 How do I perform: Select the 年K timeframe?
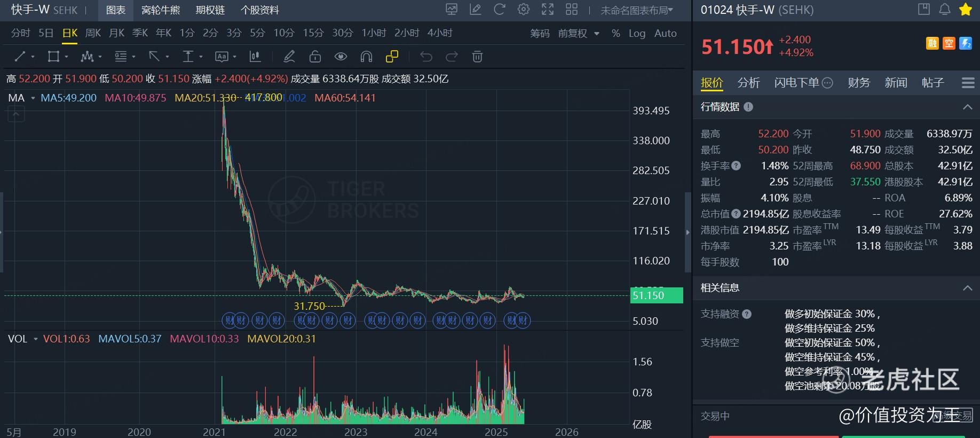[163, 33]
